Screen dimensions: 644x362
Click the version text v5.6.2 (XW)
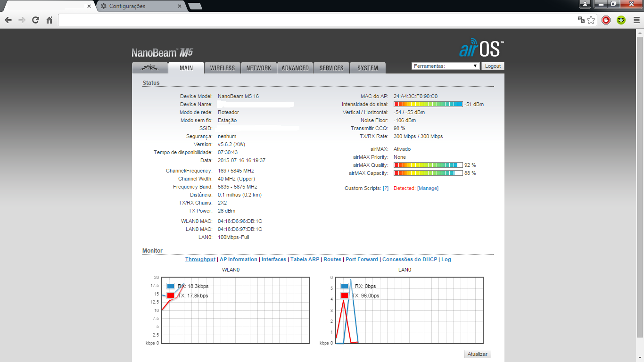[x=231, y=144]
